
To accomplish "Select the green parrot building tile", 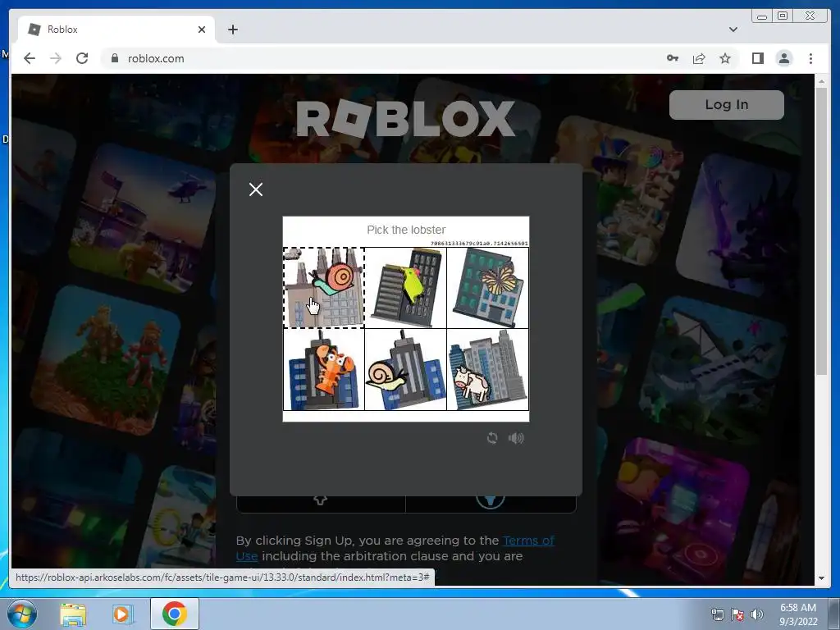I will pos(405,288).
